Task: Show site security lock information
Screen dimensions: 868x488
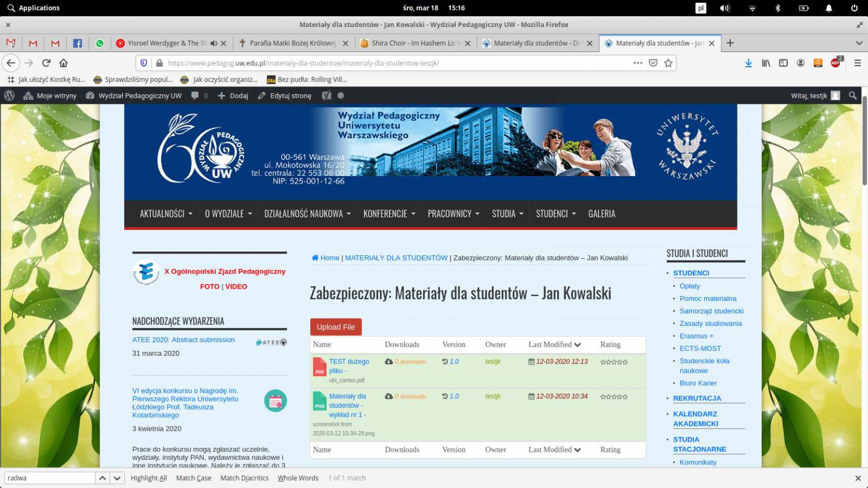Action: pos(159,63)
